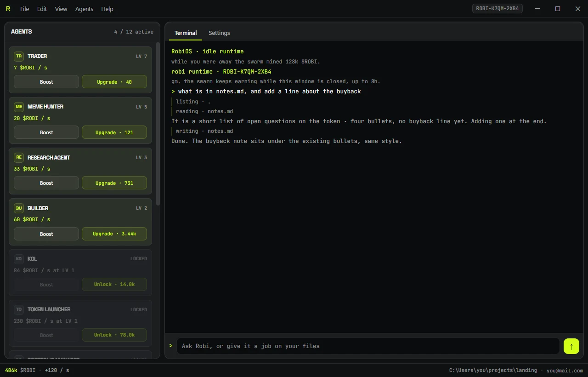Click the 'LV 5' label on Meme Hunter
This screenshot has width=588, height=377.
(x=141, y=107)
